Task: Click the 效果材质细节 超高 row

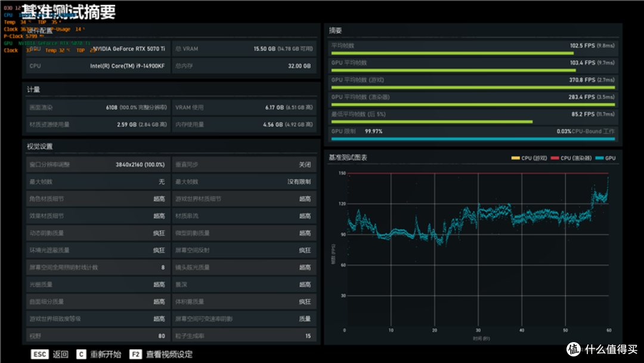Action: 98,216
